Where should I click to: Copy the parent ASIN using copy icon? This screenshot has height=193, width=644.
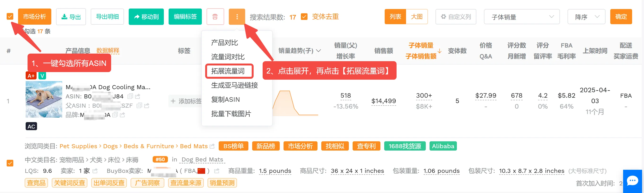[139, 106]
